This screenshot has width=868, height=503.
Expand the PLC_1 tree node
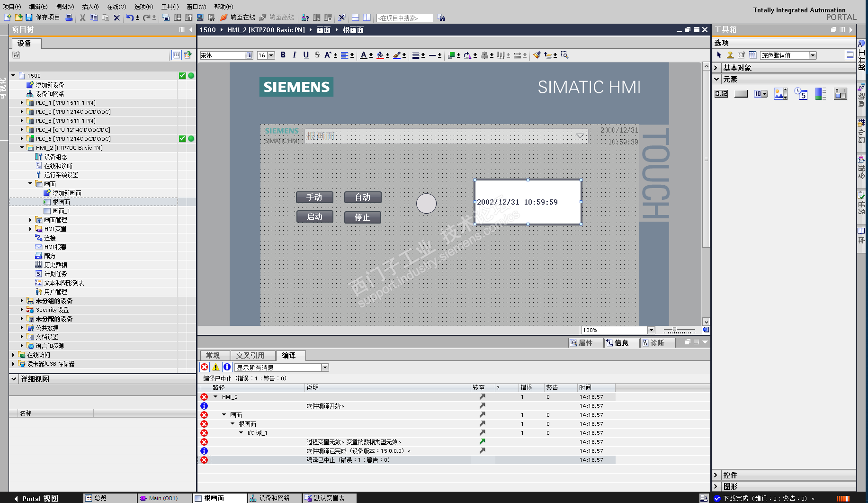[x=22, y=103]
